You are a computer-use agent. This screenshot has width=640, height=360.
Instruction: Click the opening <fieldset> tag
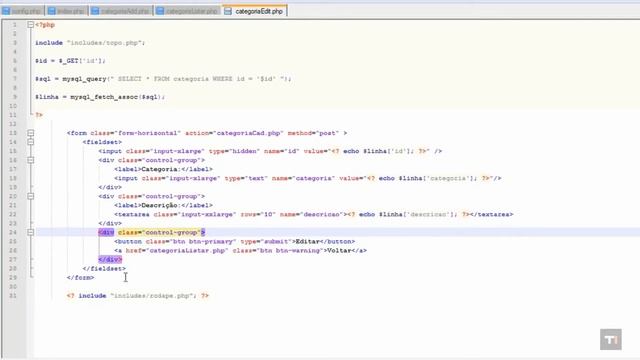click(102, 142)
